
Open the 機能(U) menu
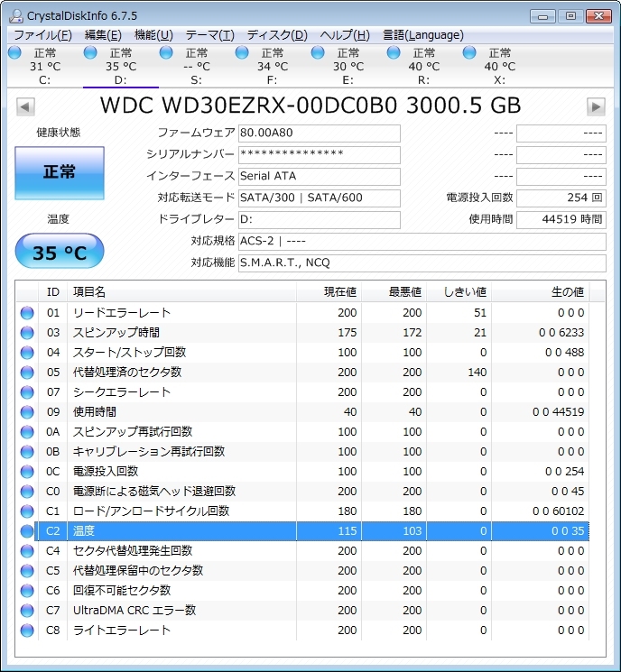[x=153, y=35]
